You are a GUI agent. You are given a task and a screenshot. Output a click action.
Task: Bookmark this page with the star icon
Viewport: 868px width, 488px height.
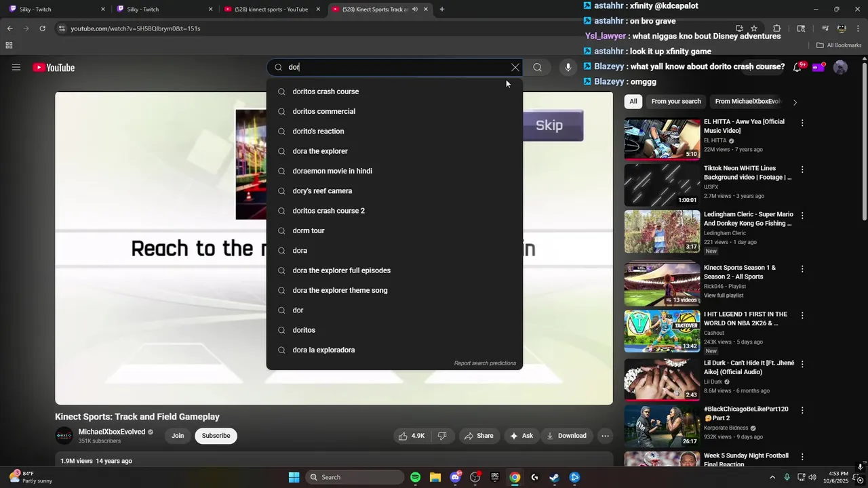tap(754, 28)
